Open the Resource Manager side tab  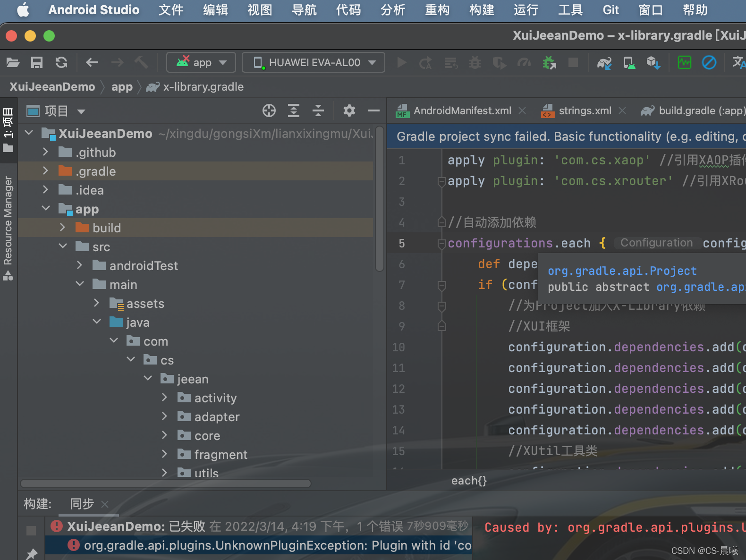pos(8,228)
